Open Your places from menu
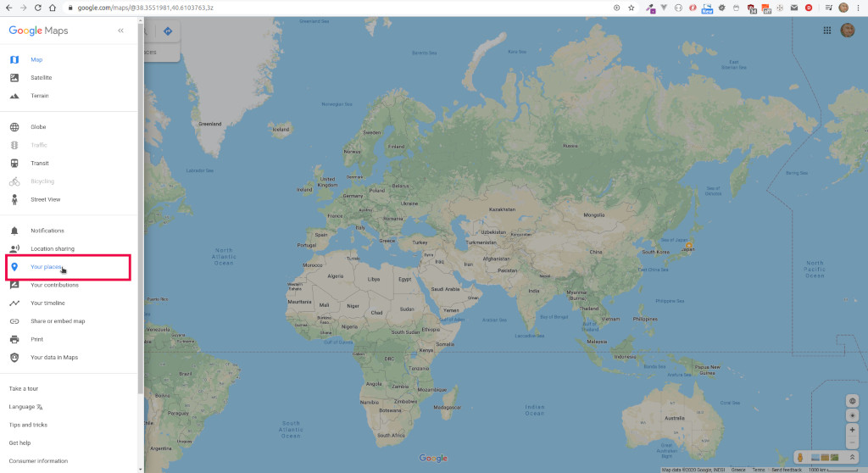 coord(46,267)
